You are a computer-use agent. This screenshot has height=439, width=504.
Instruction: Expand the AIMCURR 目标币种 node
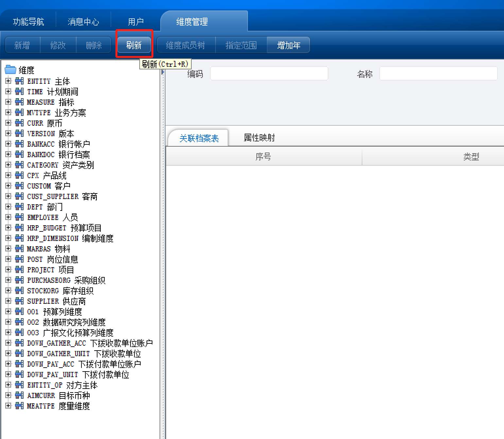8,395
